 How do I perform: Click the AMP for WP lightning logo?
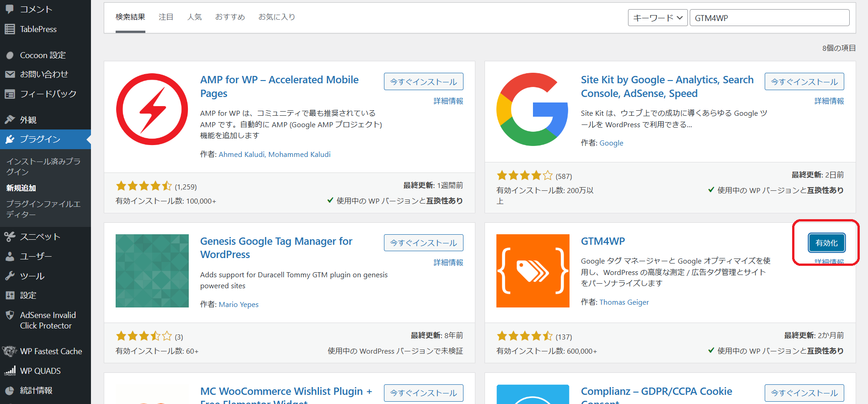click(x=152, y=109)
